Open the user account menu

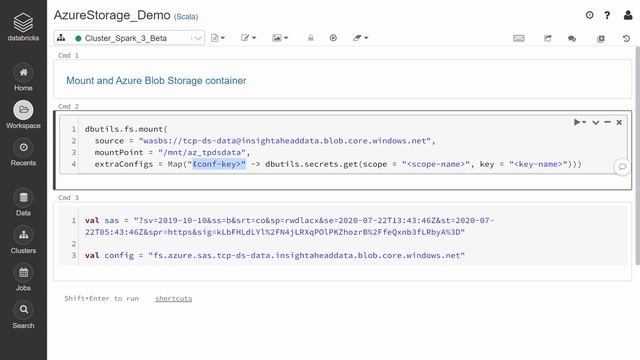tap(628, 15)
